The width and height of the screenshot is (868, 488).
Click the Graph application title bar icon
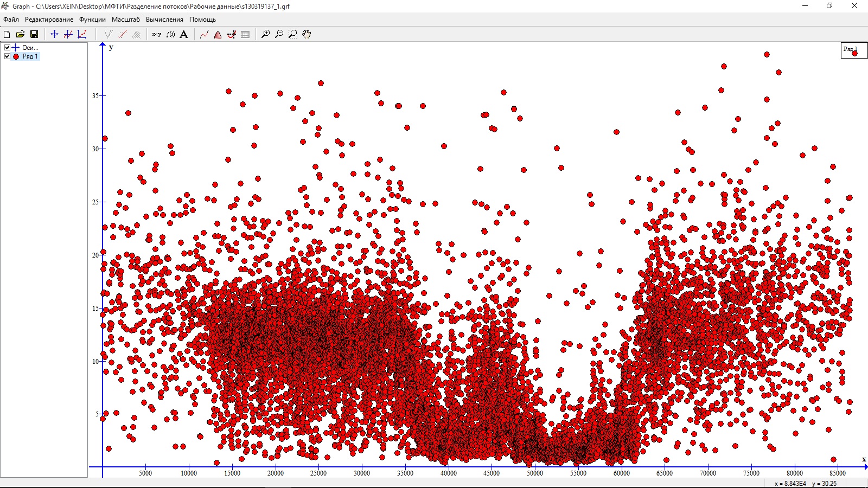6,6
